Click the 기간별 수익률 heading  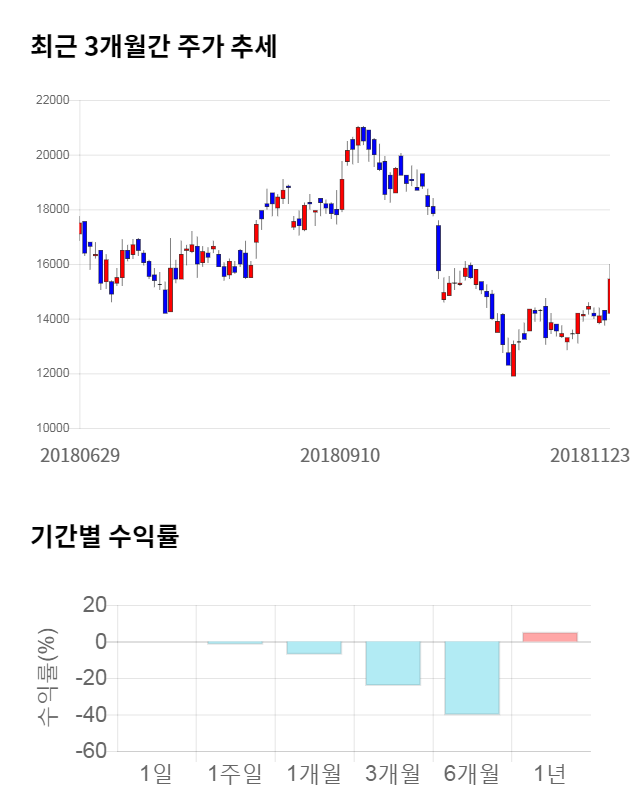[x=104, y=536]
